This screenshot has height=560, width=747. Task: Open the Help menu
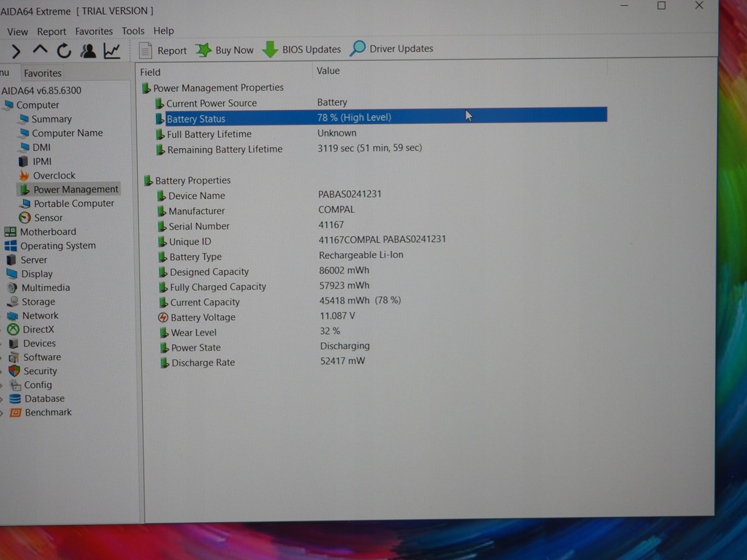(x=163, y=31)
